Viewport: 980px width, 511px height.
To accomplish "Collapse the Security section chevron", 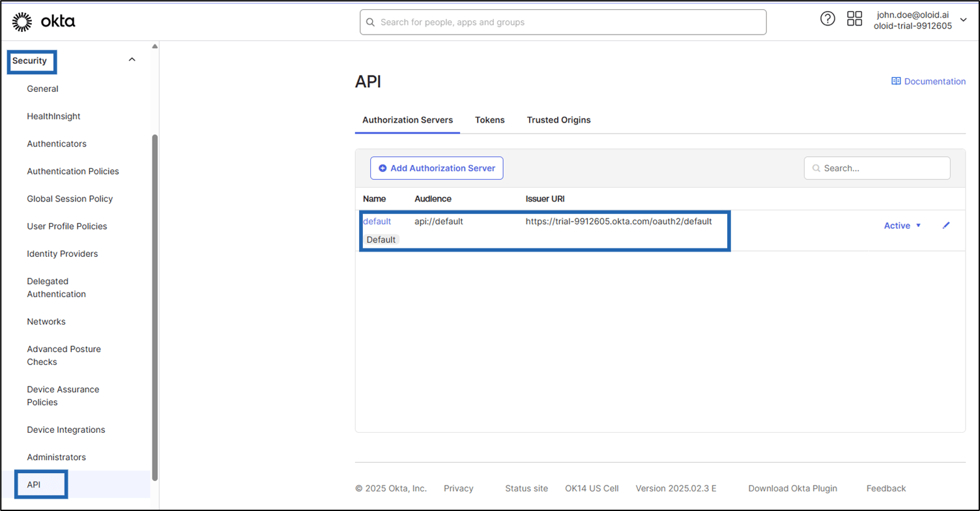I will (x=132, y=60).
